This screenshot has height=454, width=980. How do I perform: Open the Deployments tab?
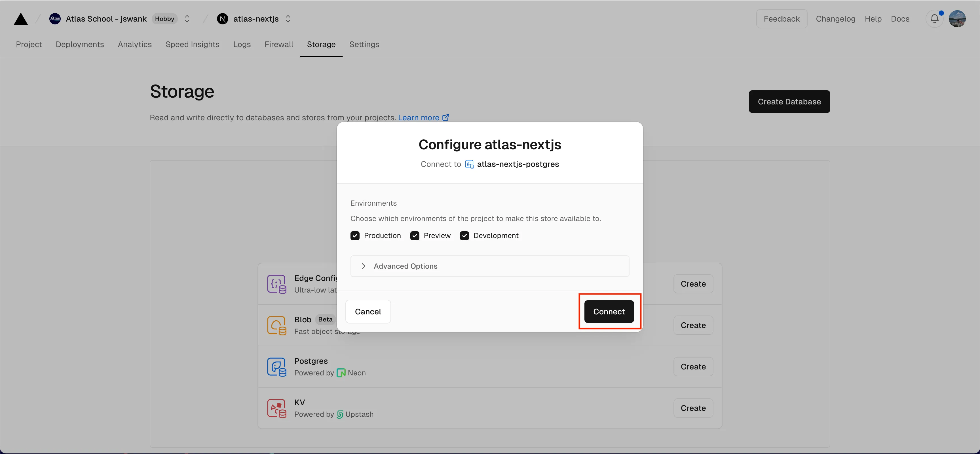[80, 45]
